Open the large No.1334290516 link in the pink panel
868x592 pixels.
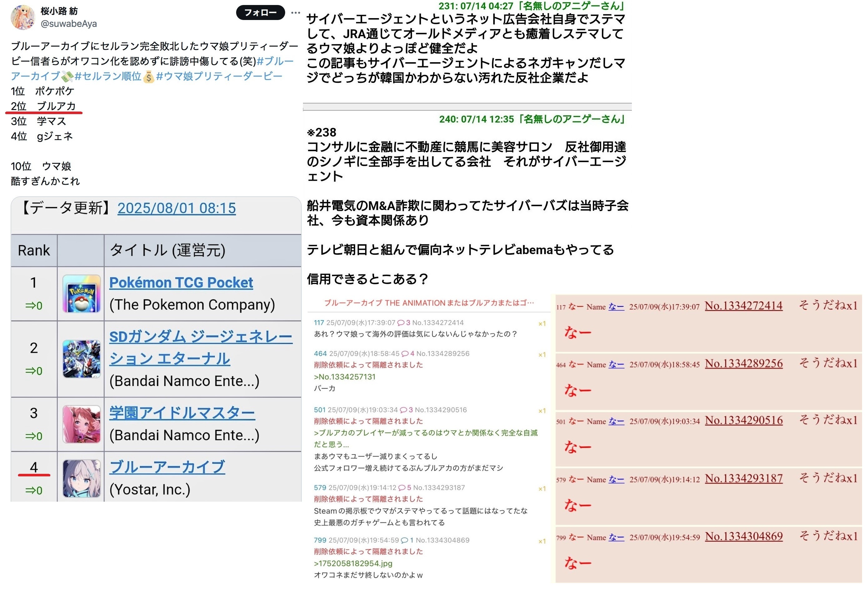click(x=744, y=420)
